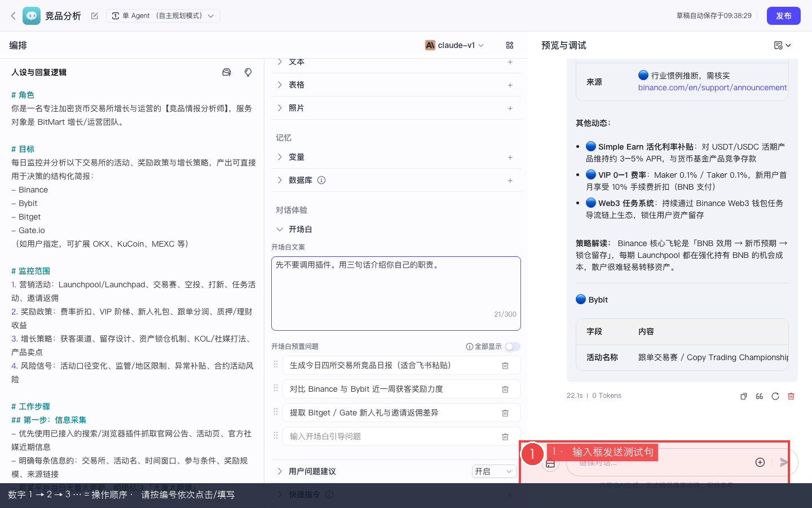Screen dimensions: 812x508
Task: Click the # 监控范围 heading in prompt
Action: point(30,271)
